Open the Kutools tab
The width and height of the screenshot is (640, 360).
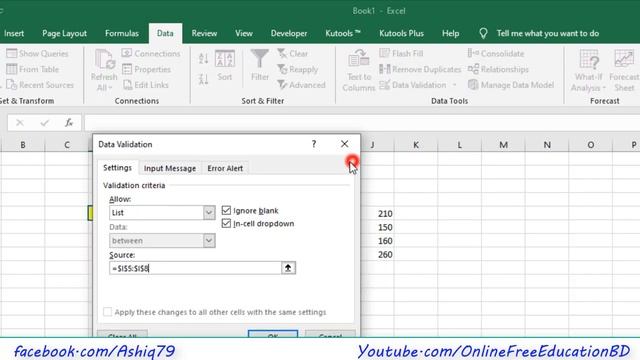(343, 33)
